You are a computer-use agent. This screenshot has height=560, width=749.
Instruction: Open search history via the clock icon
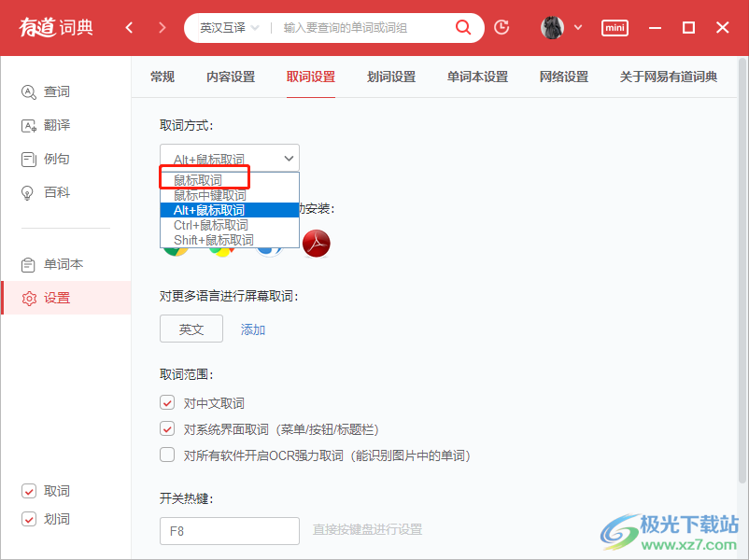(502, 27)
